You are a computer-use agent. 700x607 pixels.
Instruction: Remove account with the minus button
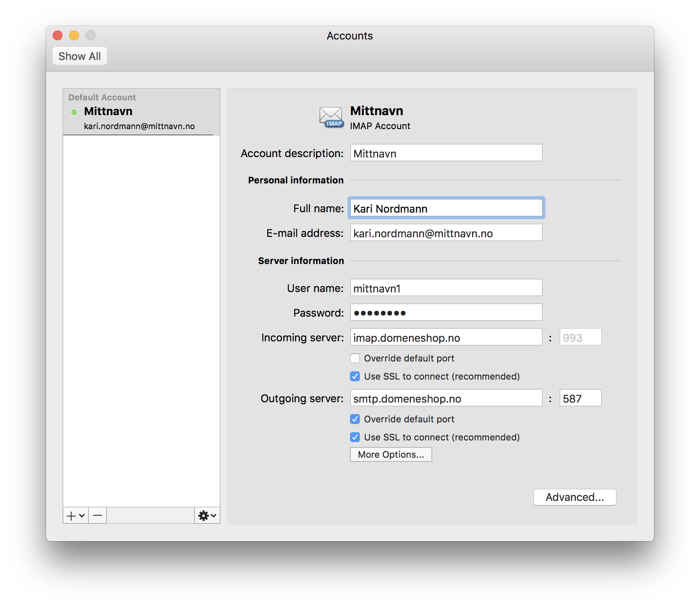click(97, 516)
